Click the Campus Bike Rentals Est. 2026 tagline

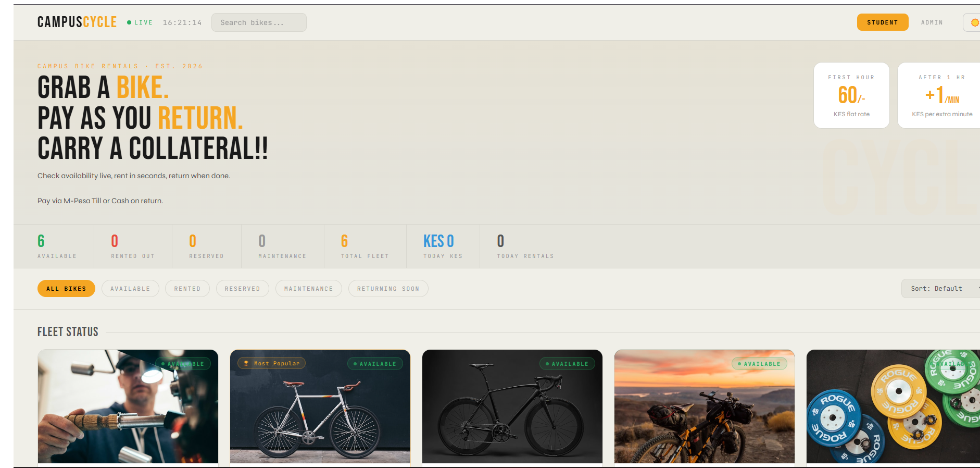(120, 66)
